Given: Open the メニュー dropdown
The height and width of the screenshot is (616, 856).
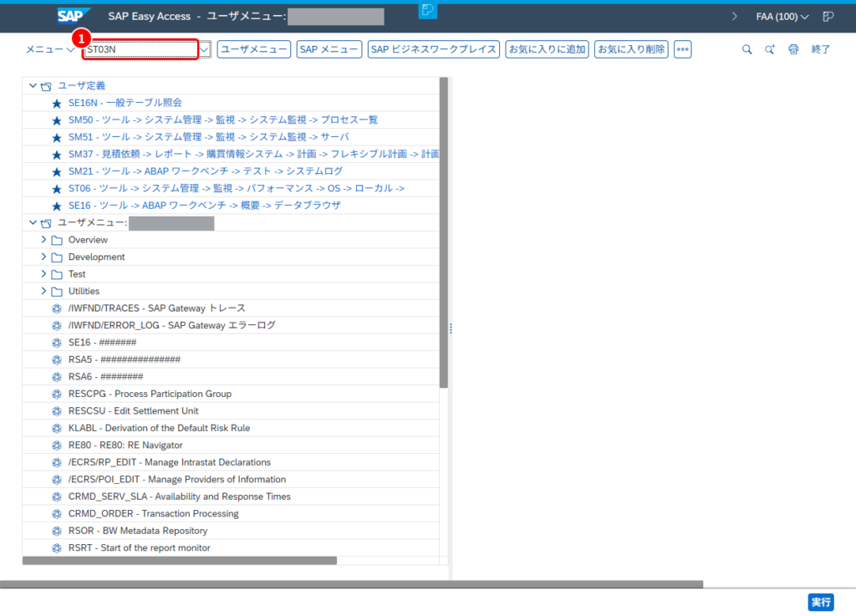Looking at the screenshot, I should pyautogui.click(x=50, y=49).
